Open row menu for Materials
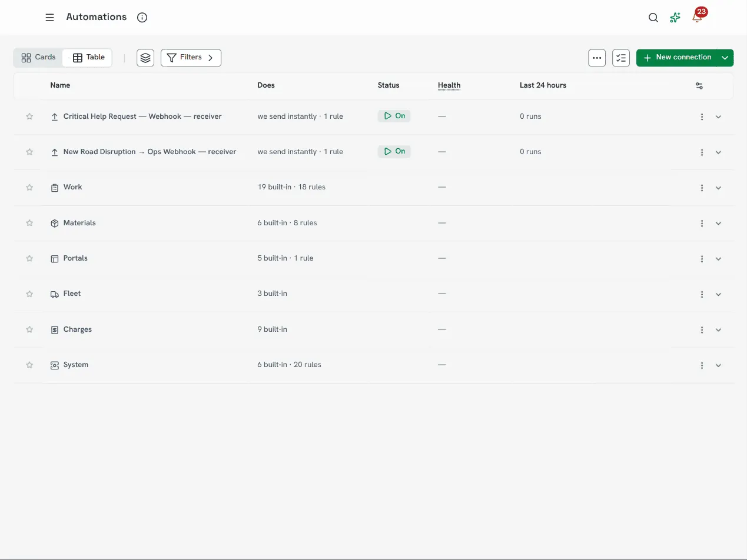 point(702,224)
